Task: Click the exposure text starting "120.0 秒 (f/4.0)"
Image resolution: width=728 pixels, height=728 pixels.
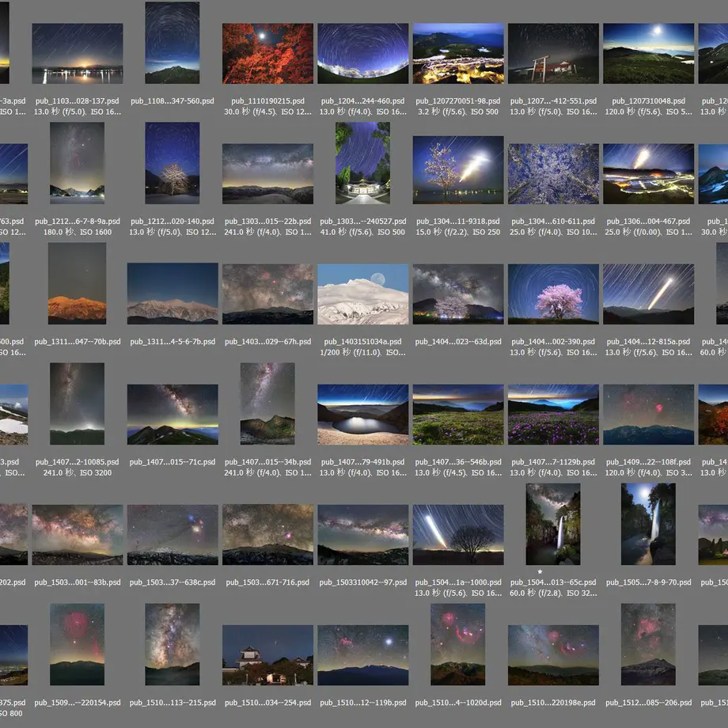Action: (649, 472)
